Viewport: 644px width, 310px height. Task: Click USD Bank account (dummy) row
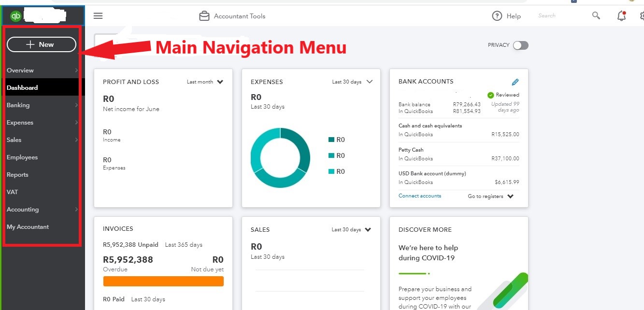[x=459, y=178]
